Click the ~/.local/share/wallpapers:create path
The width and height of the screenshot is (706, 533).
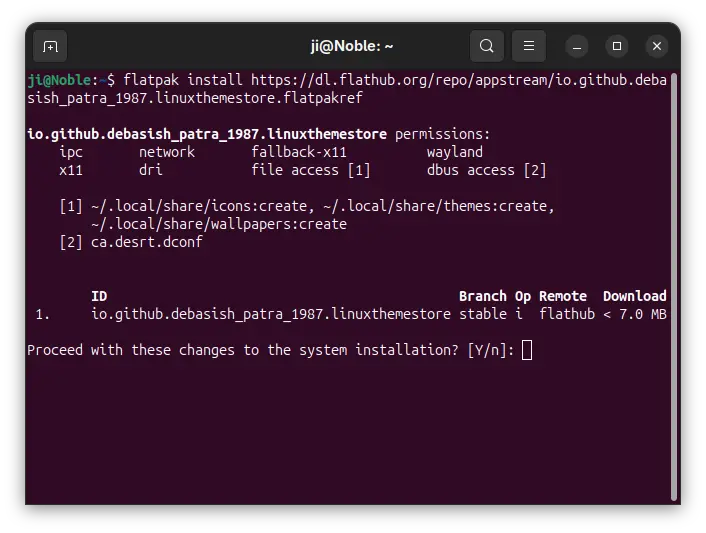pos(219,224)
